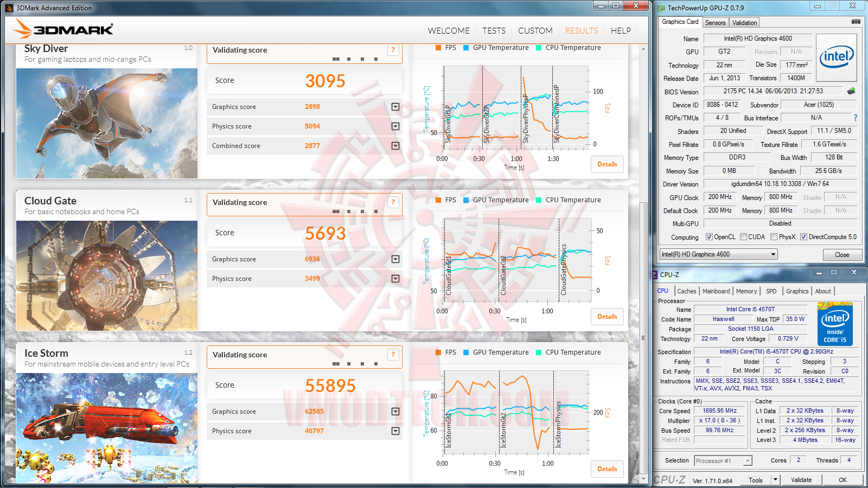Open Details for the Ice Storm result
The height and width of the screenshot is (488, 868).
tap(607, 469)
